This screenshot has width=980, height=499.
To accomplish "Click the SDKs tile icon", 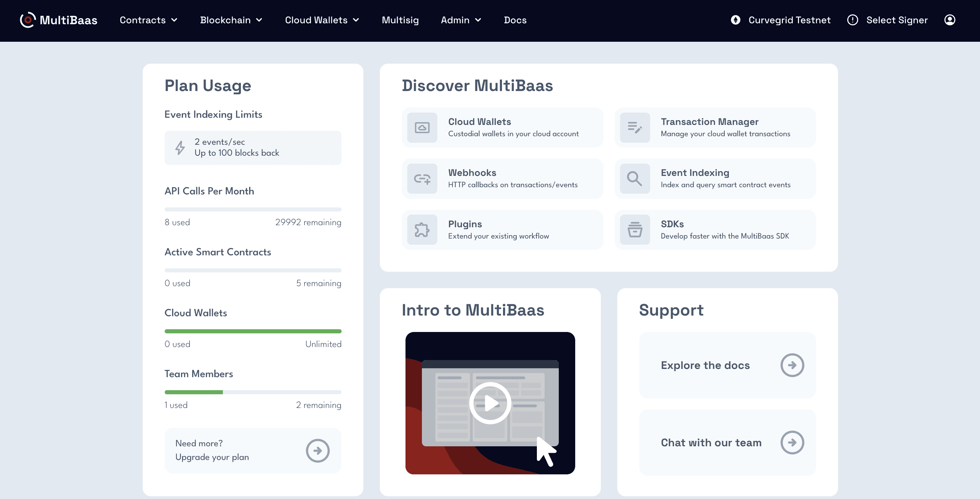I will tap(634, 230).
